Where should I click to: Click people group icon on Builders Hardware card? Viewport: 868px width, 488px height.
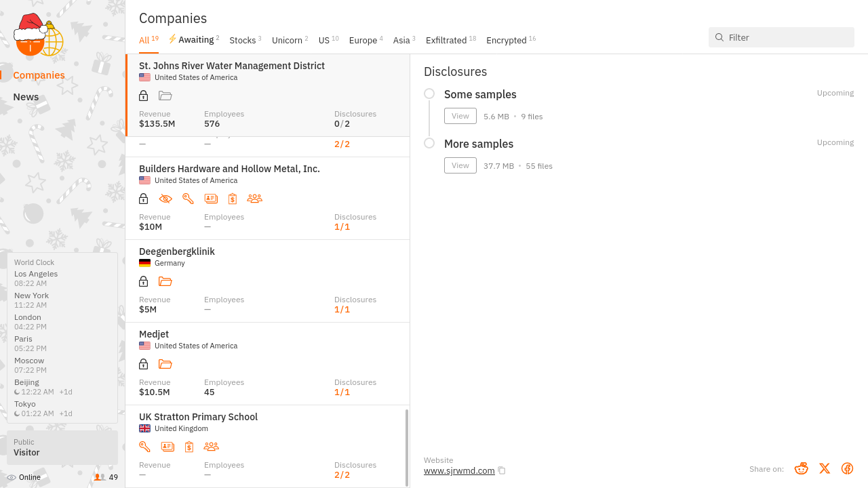pyautogui.click(x=254, y=199)
